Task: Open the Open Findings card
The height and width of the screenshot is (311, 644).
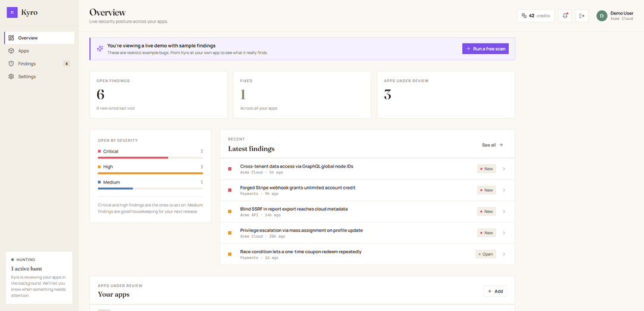Action: coord(159,95)
